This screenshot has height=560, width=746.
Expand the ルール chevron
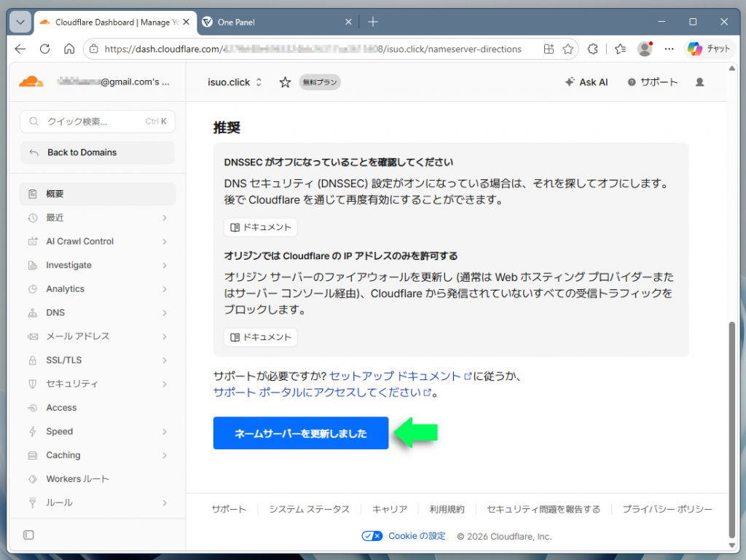pyautogui.click(x=165, y=503)
